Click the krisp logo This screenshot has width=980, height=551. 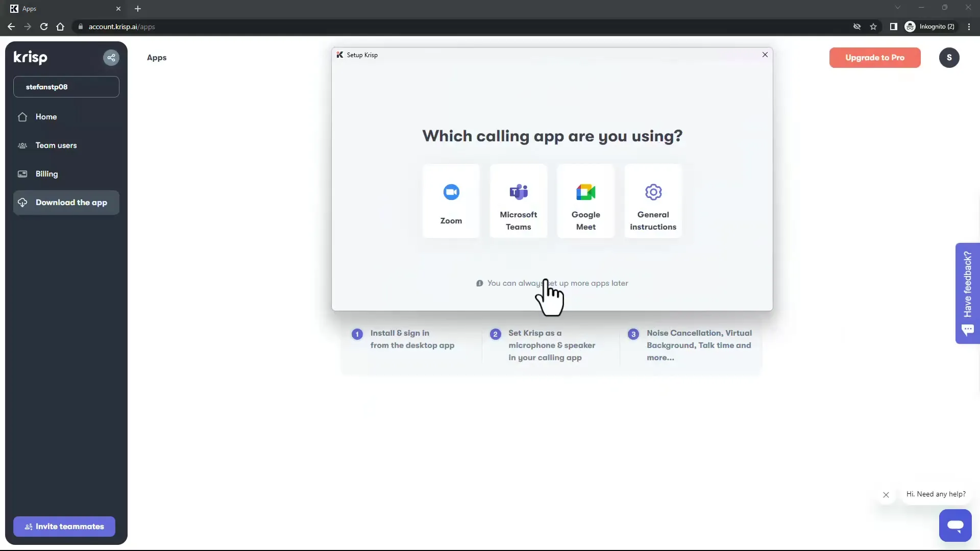[x=31, y=58]
